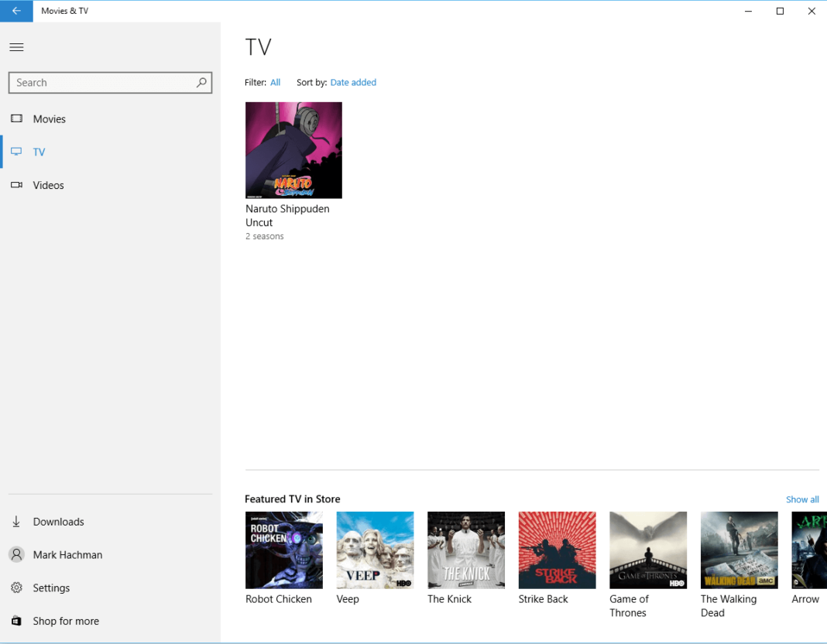Open Shop for more
827x644 pixels.
pos(65,621)
